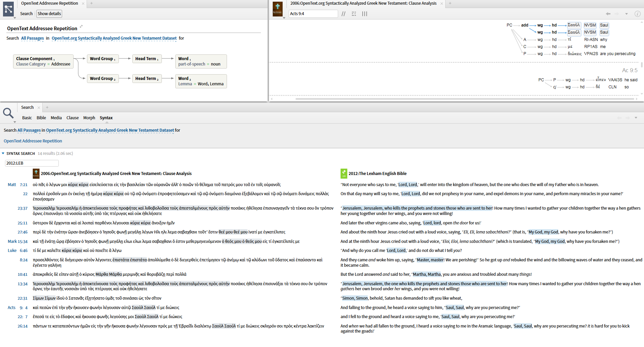
Task: Click the dotted-lines layout icon in the Clause Analysis toolbar
Action: coord(354,14)
